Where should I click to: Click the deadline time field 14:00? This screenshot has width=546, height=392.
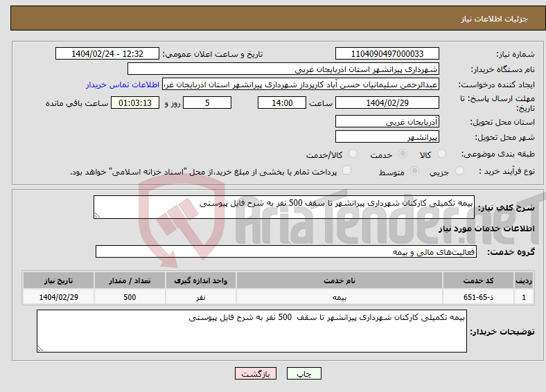click(x=282, y=103)
